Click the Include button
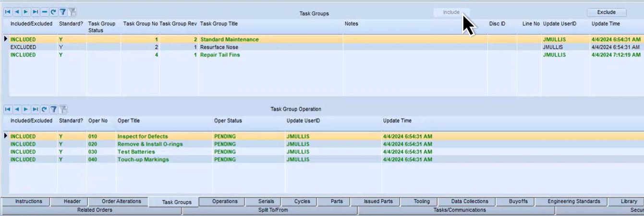Image resolution: width=644 pixels, height=216 pixels. [451, 12]
